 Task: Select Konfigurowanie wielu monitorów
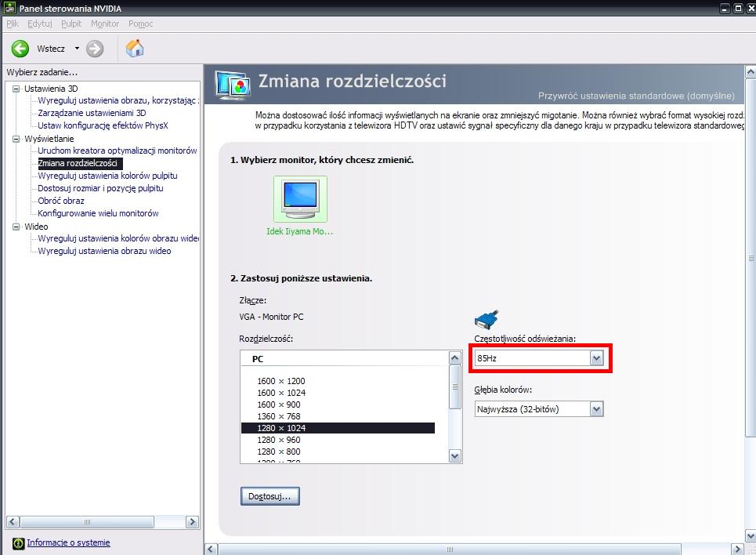[99, 213]
